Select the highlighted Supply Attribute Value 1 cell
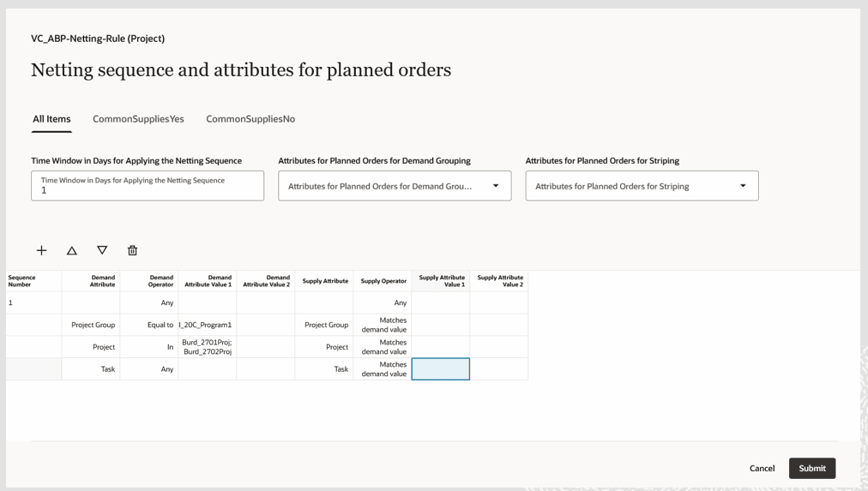868x491 pixels. click(x=440, y=369)
